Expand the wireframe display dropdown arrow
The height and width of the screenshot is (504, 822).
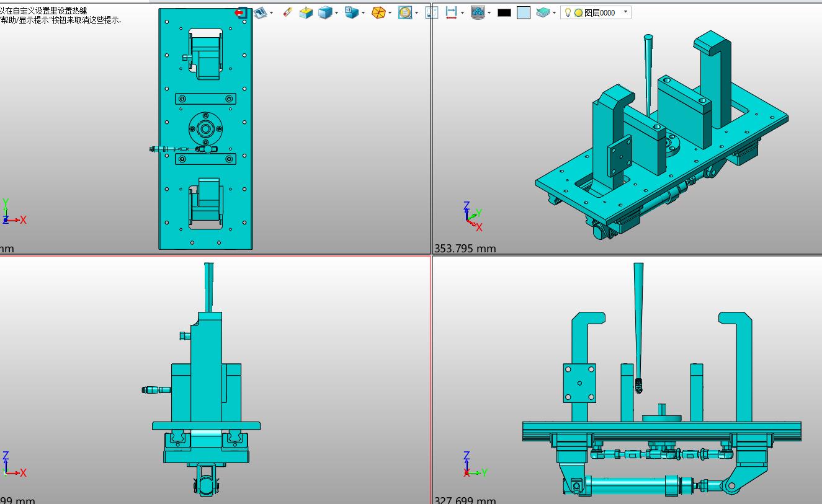(390, 12)
